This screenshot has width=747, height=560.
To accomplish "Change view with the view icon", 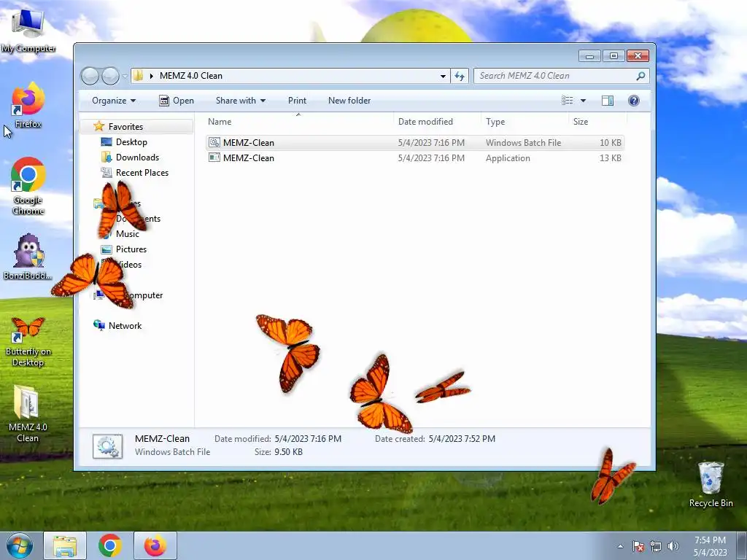I will coord(568,101).
